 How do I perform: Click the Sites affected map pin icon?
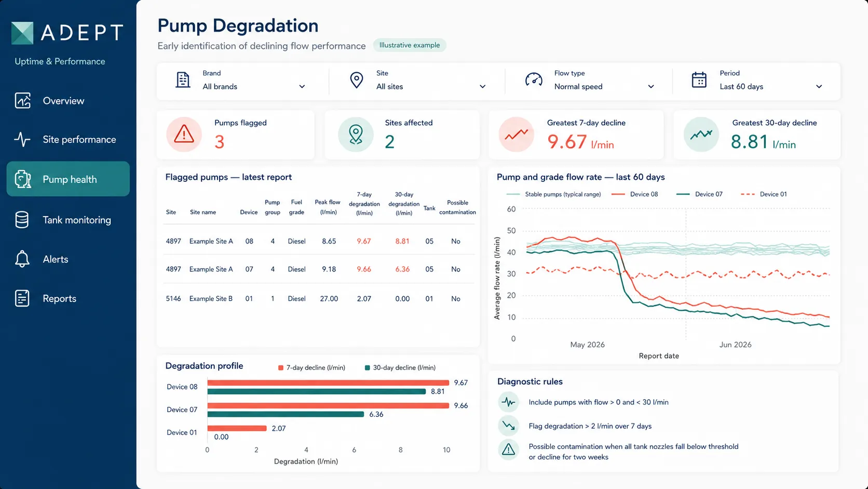click(356, 134)
